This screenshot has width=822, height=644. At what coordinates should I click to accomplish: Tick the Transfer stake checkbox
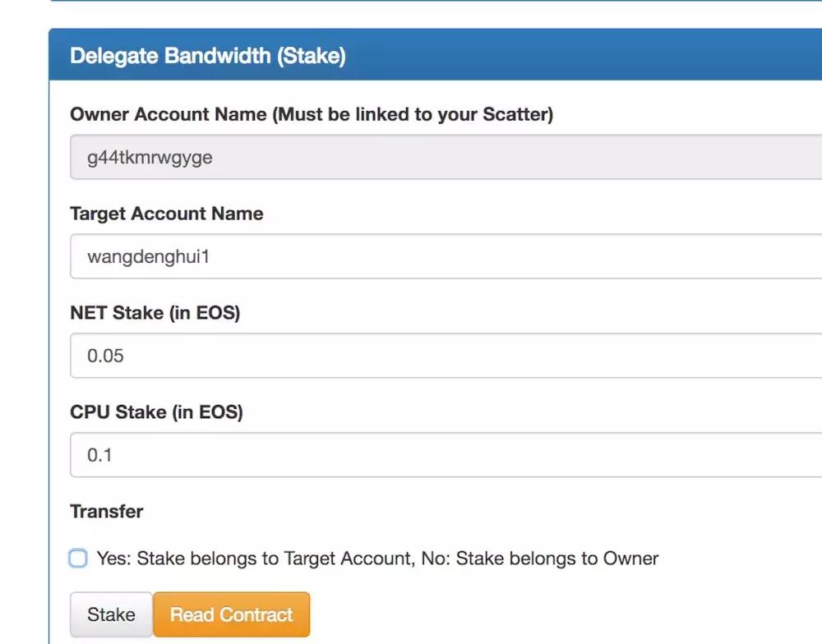tap(78, 559)
